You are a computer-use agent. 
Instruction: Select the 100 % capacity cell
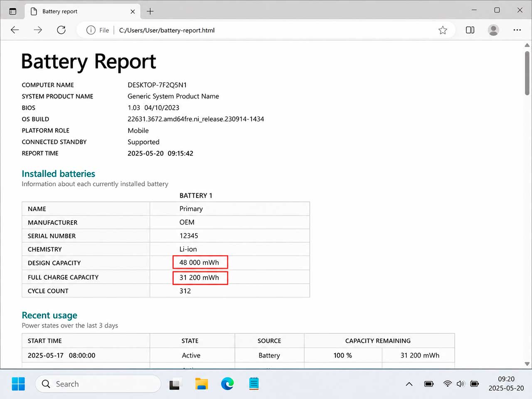click(343, 355)
